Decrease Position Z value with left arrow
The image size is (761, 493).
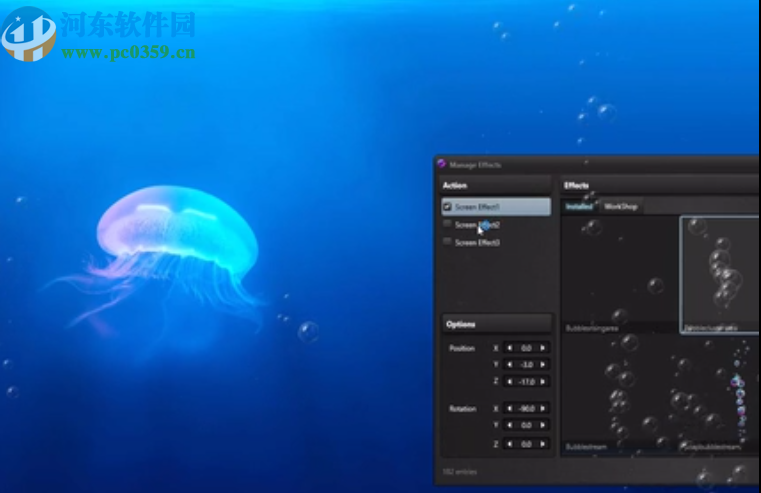(510, 382)
